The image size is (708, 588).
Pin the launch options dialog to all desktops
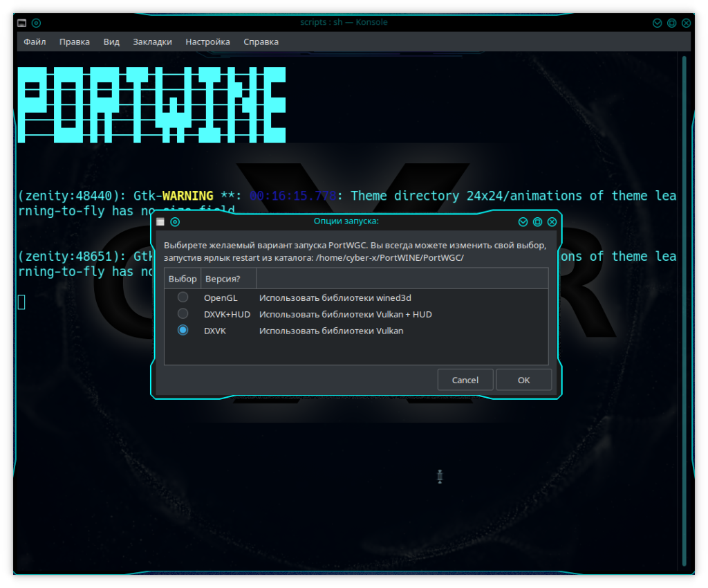click(175, 222)
